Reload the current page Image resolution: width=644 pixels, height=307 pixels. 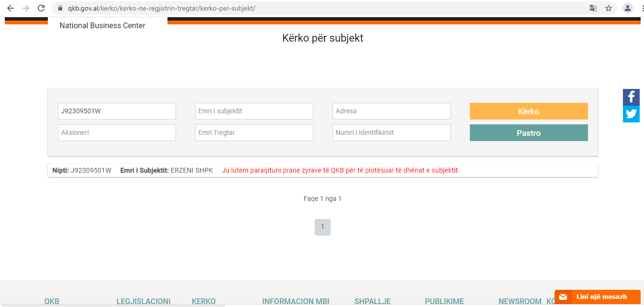42,8
